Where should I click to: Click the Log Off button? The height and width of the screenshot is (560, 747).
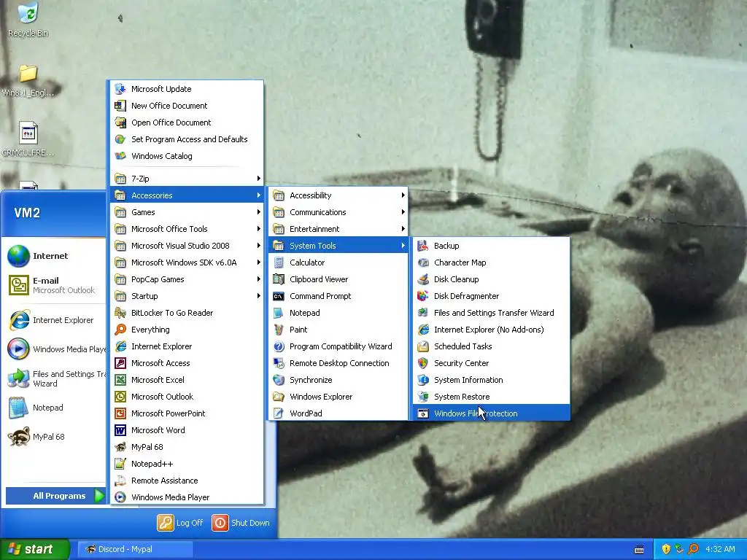coord(180,522)
